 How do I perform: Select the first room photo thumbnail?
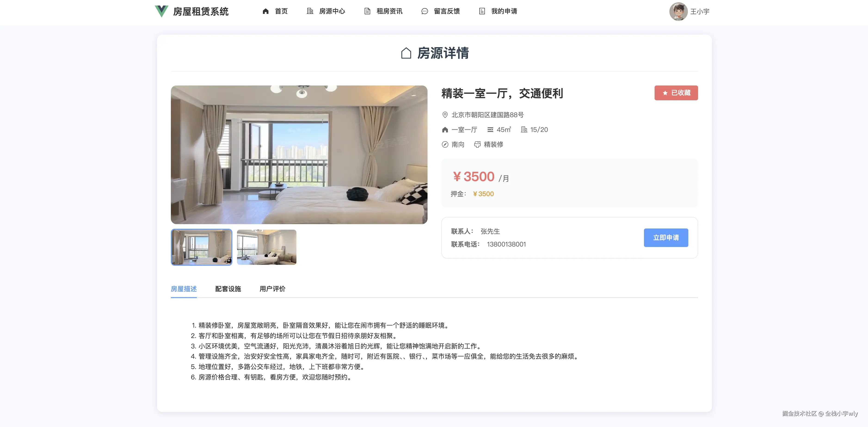click(x=201, y=247)
